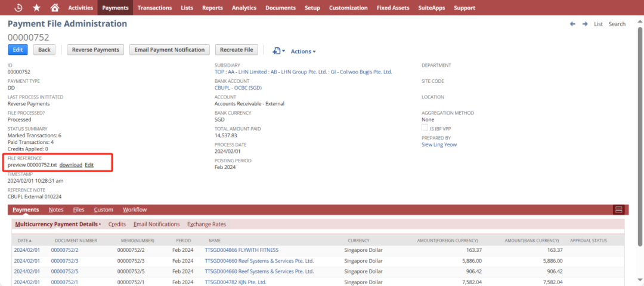The height and width of the screenshot is (286, 644).
Task: Select the Exchange Rates tab
Action: (x=206, y=225)
